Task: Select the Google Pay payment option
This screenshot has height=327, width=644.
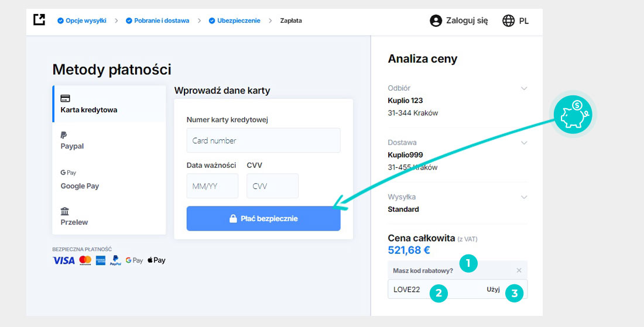Action: pyautogui.click(x=109, y=180)
